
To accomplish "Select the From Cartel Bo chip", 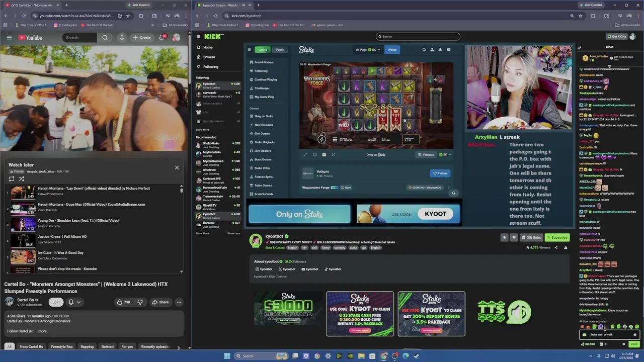I will [x=31, y=346].
